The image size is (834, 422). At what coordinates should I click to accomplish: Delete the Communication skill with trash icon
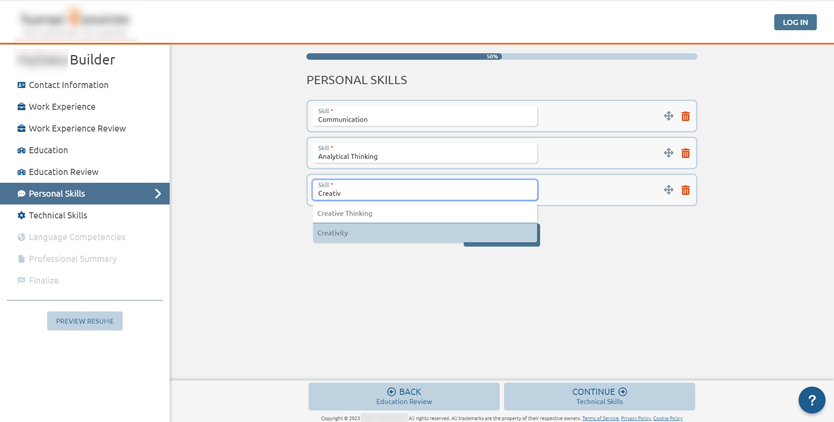(x=685, y=116)
